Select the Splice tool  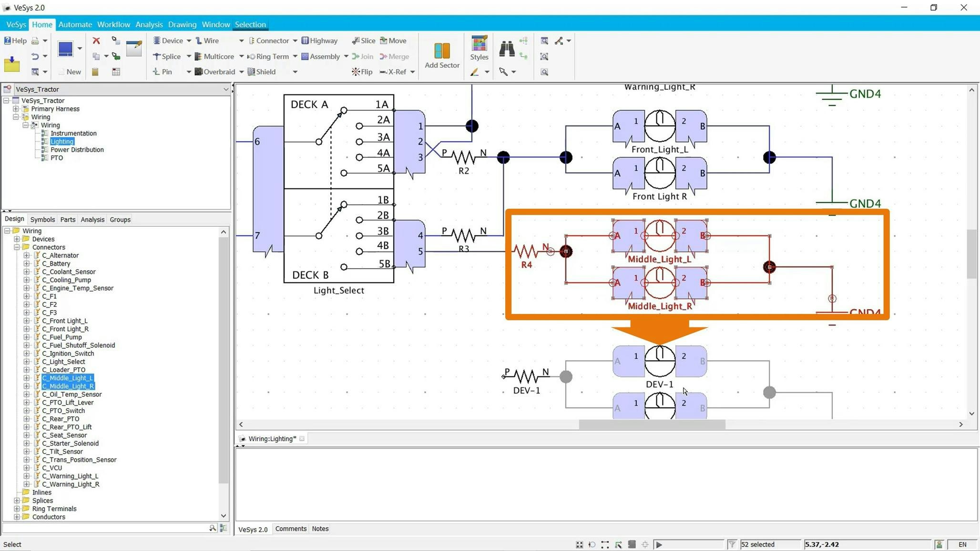[x=169, y=56]
